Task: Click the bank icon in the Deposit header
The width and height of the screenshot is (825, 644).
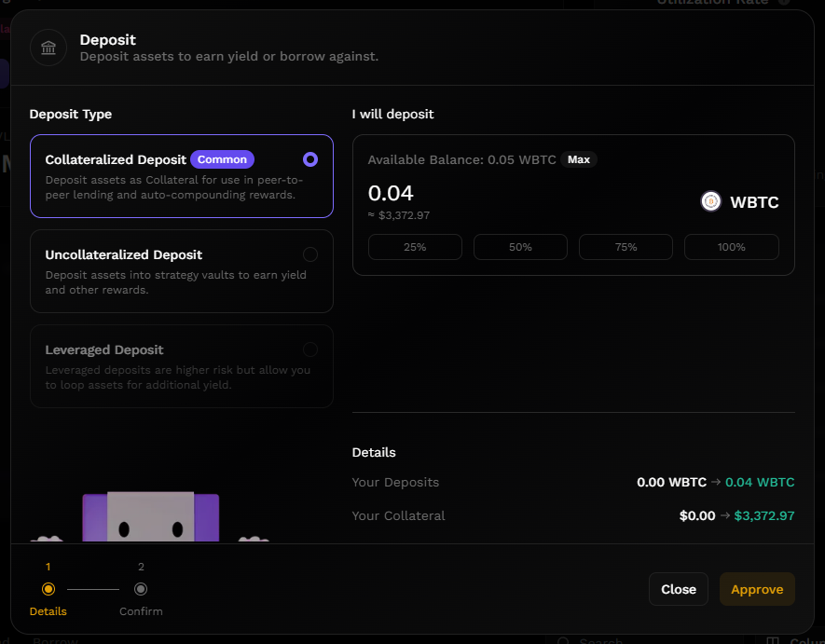Action: (x=48, y=48)
